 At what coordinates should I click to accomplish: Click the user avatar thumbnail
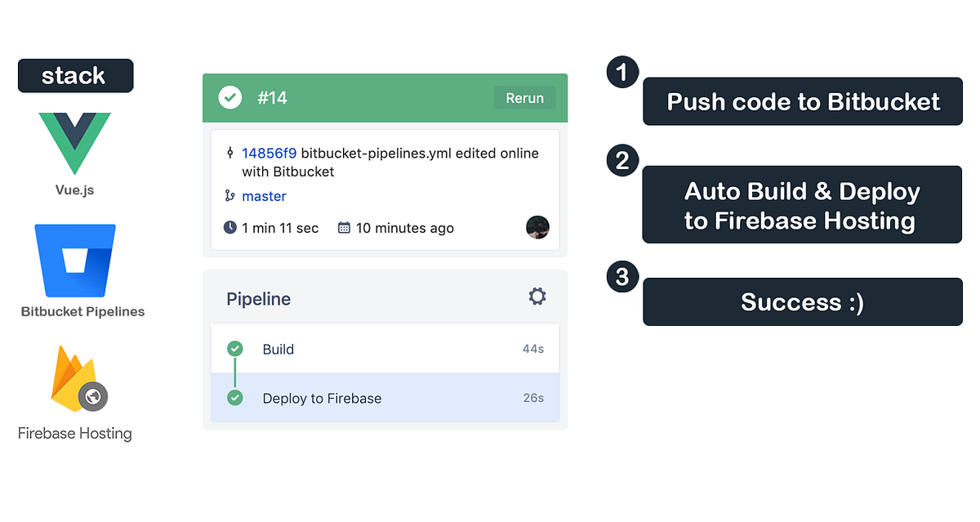tap(537, 227)
